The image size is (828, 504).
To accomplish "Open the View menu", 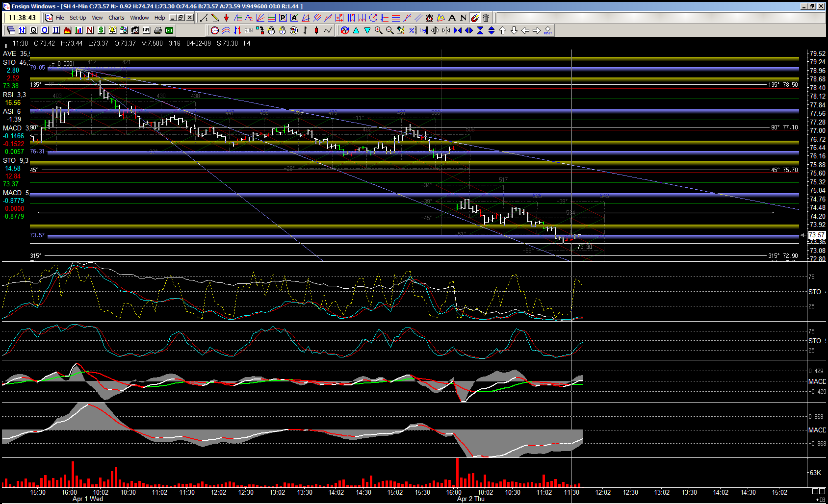I will click(97, 18).
